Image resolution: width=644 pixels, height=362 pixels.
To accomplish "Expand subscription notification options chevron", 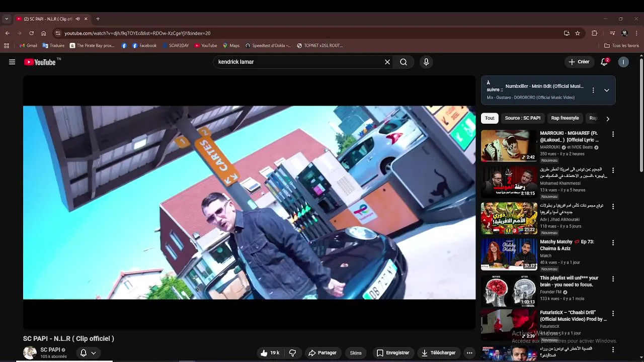I will 94,353.
